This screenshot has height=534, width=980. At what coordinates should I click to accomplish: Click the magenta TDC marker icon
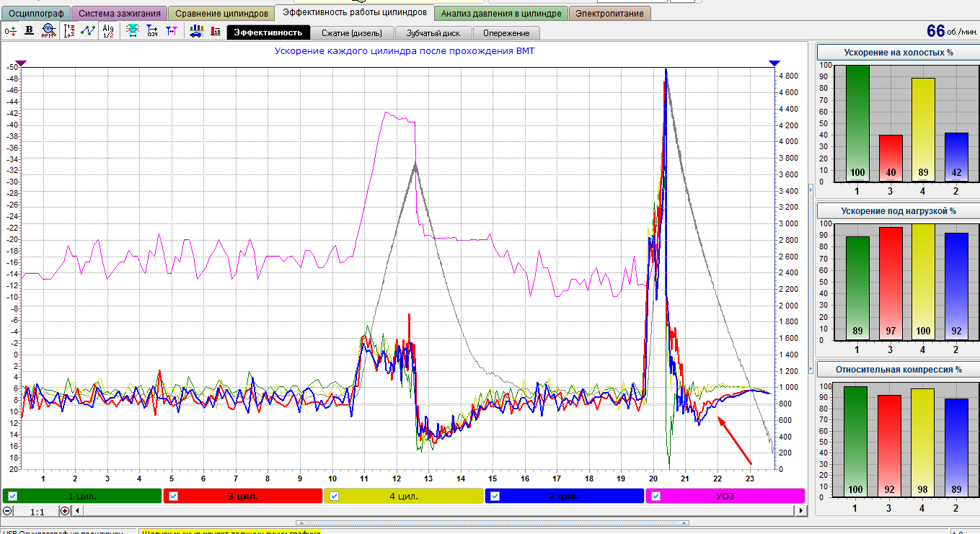tap(171, 30)
